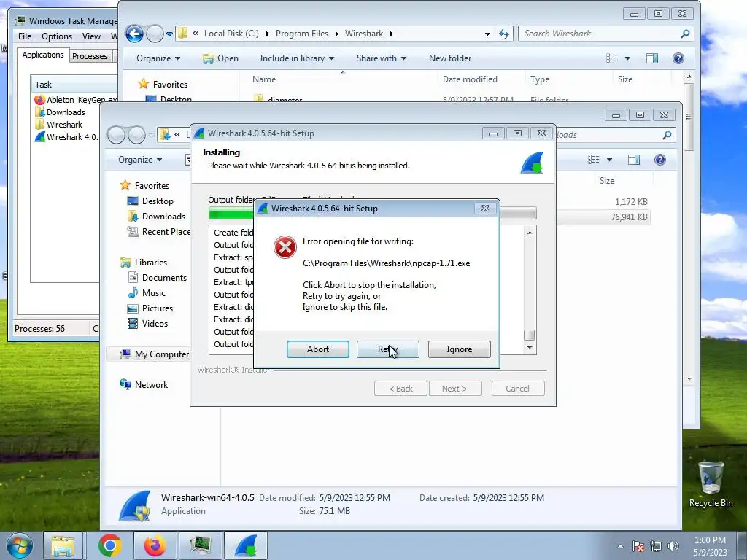Click Ignore to skip this file

(460, 349)
